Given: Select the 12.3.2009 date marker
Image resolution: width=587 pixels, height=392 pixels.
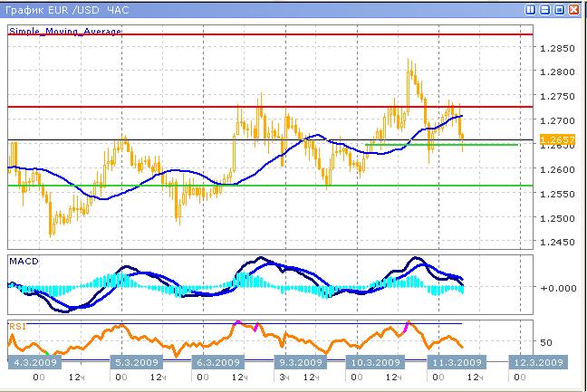Looking at the screenshot, I should tap(538, 362).
